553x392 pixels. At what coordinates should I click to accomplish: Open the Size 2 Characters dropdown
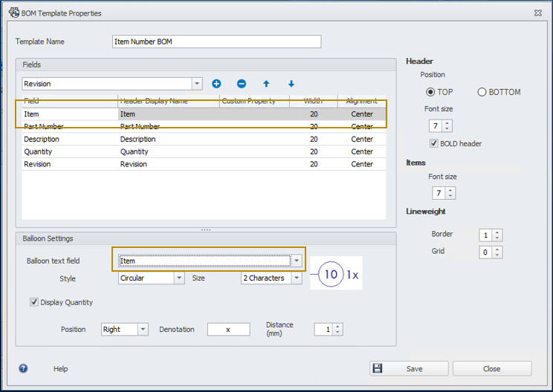point(297,278)
